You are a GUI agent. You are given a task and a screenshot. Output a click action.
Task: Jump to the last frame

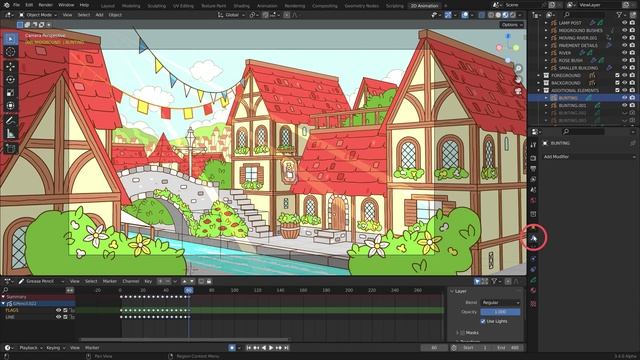tap(287, 348)
